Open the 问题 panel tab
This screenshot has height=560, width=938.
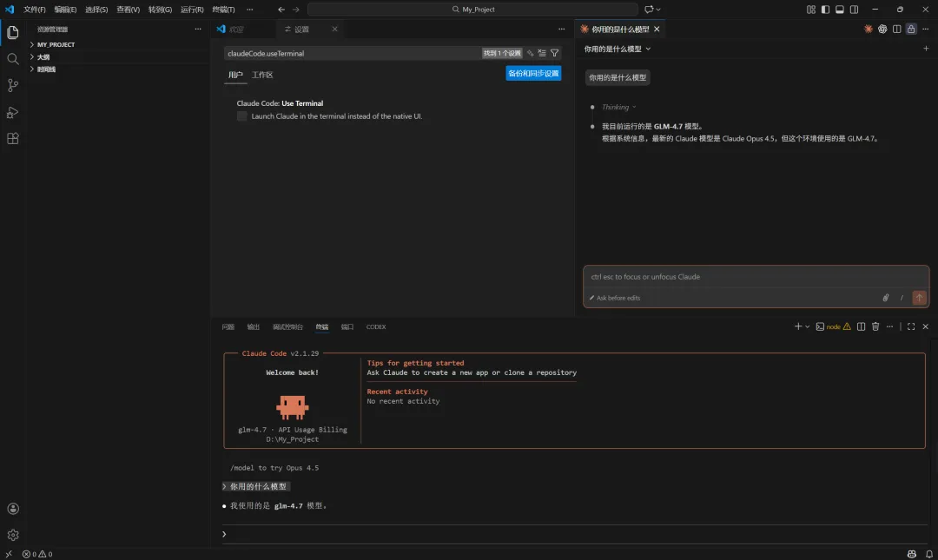[228, 326]
